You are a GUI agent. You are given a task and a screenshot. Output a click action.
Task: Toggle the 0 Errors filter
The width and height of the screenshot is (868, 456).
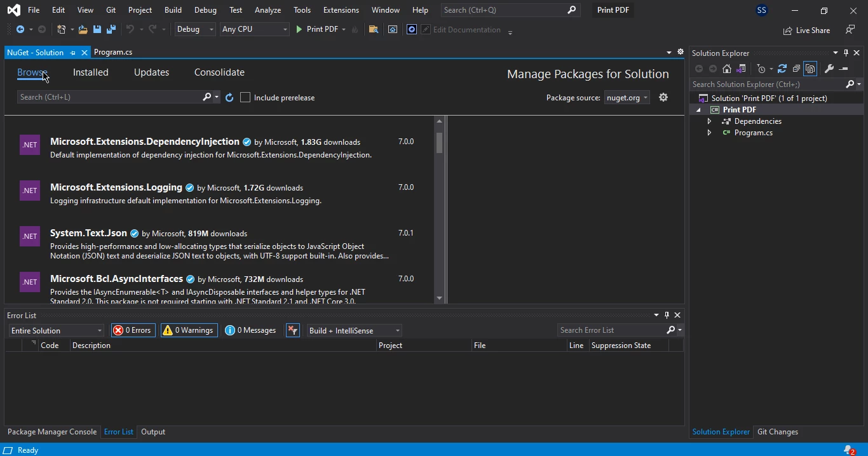tap(132, 330)
